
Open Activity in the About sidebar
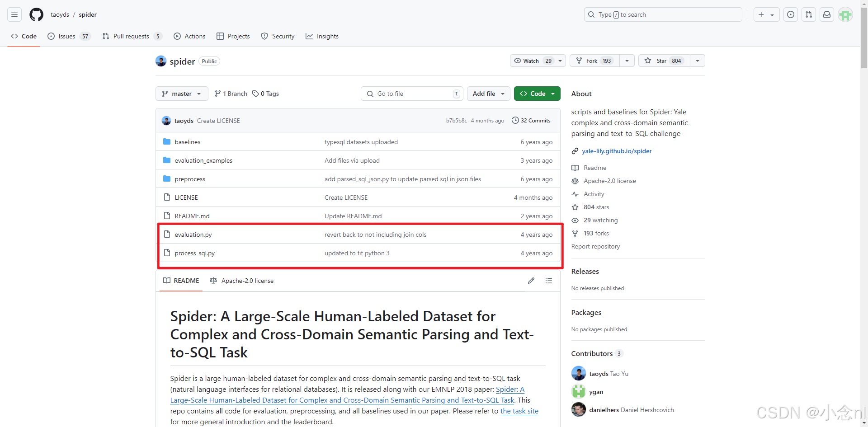click(x=594, y=194)
